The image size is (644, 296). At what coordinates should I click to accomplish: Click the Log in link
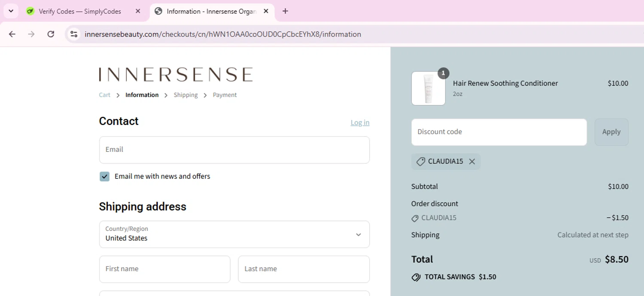click(360, 123)
